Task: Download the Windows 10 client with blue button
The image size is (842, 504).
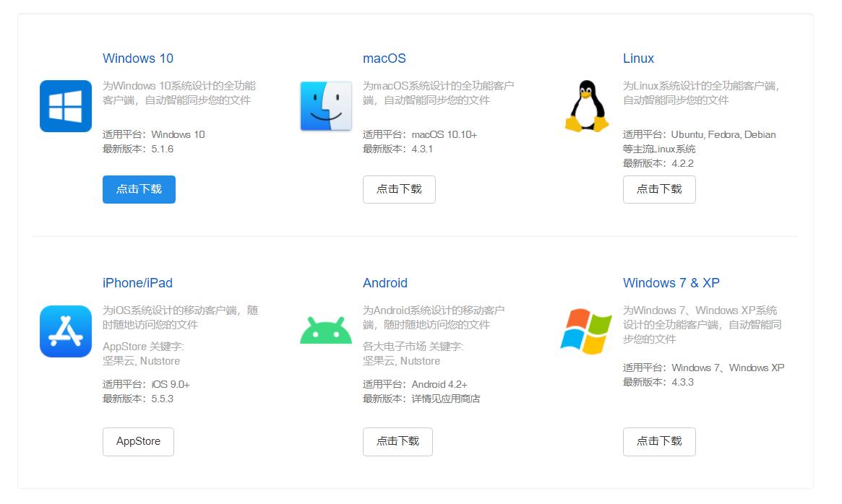Action: coord(139,189)
